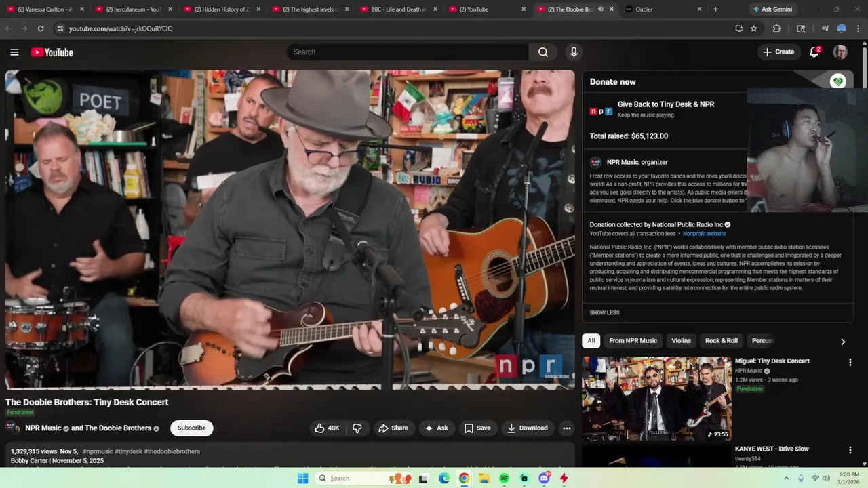Open the #nprmusic hashtag link
Viewport: 868px width, 488px height.
coord(98,451)
